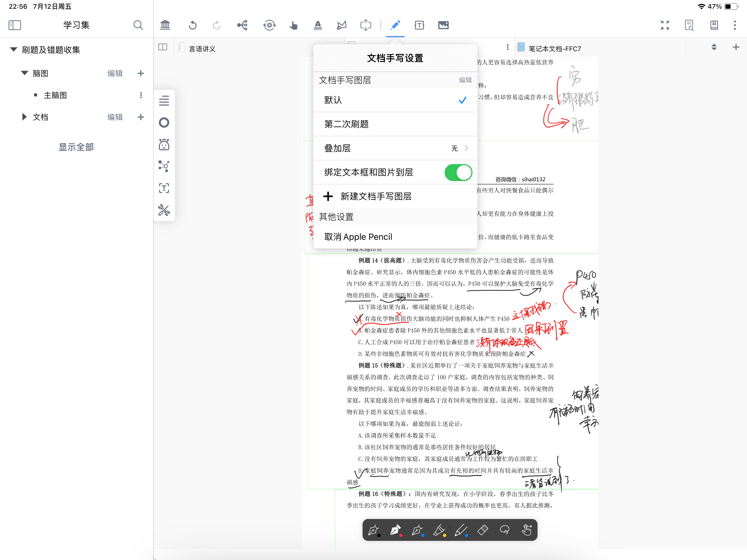Image resolution: width=747 pixels, height=560 pixels.
Task: Open options for 主脑图 item
Action: (141, 95)
